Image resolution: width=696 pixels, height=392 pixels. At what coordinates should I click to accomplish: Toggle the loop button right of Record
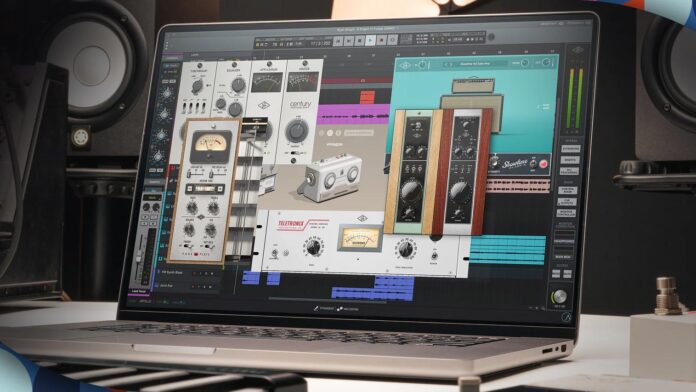(392, 40)
